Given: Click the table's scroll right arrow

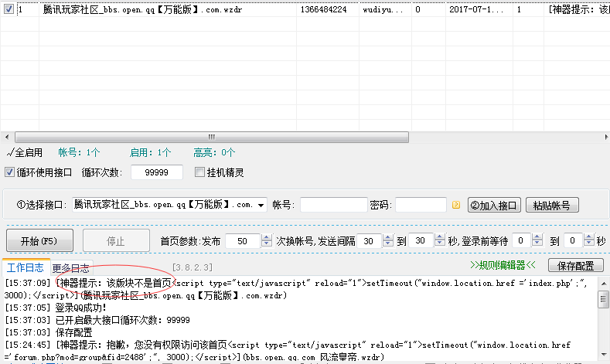Looking at the screenshot, I should [605, 137].
